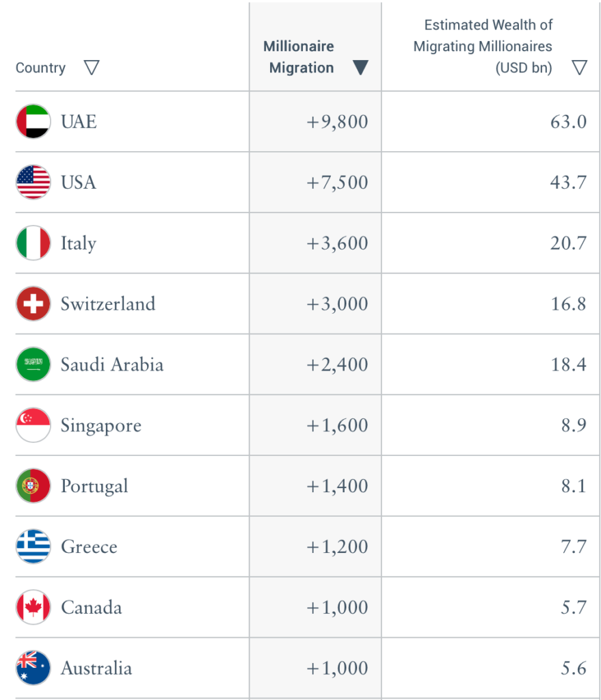Image resolution: width=601 pixels, height=700 pixels.
Task: Click the Italy flag icon
Action: [33, 243]
